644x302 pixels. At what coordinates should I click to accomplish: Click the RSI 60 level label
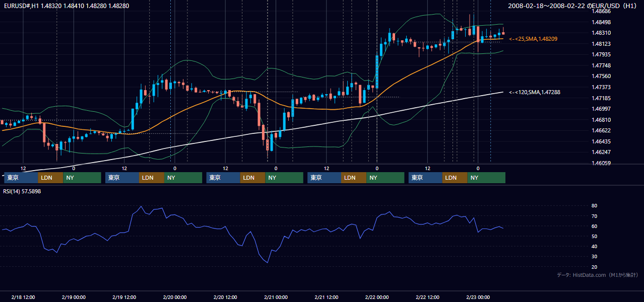click(594, 226)
